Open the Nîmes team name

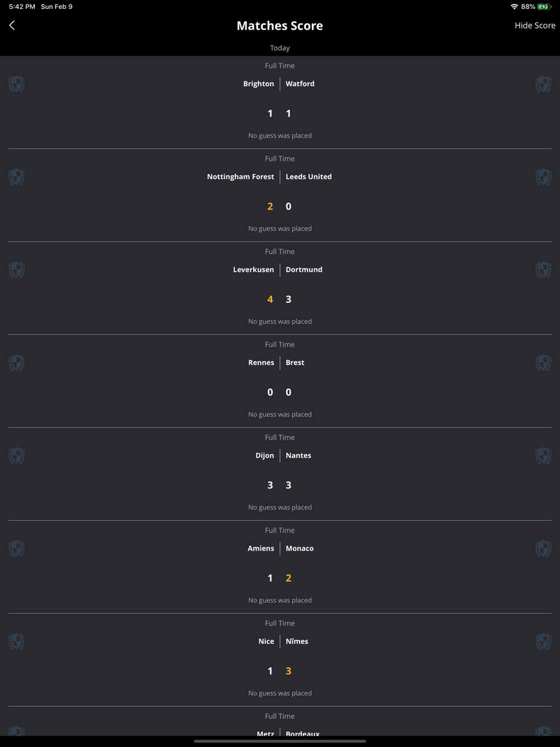pyautogui.click(x=297, y=641)
